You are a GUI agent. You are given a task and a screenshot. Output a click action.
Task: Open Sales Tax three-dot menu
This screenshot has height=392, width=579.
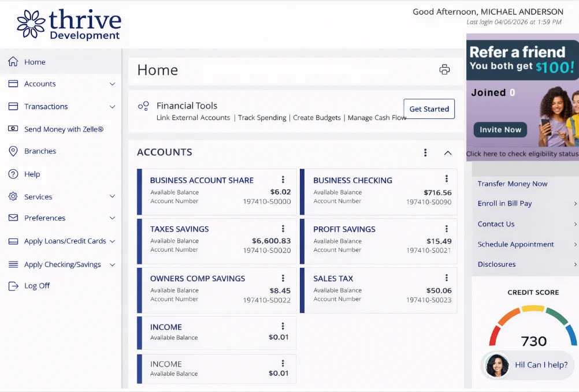[447, 278]
